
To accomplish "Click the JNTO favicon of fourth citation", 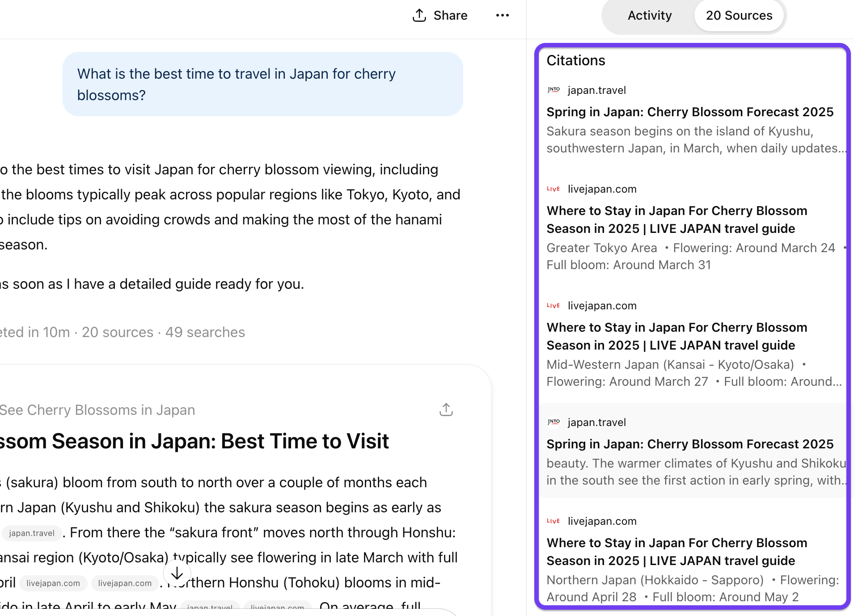I will [x=554, y=422].
